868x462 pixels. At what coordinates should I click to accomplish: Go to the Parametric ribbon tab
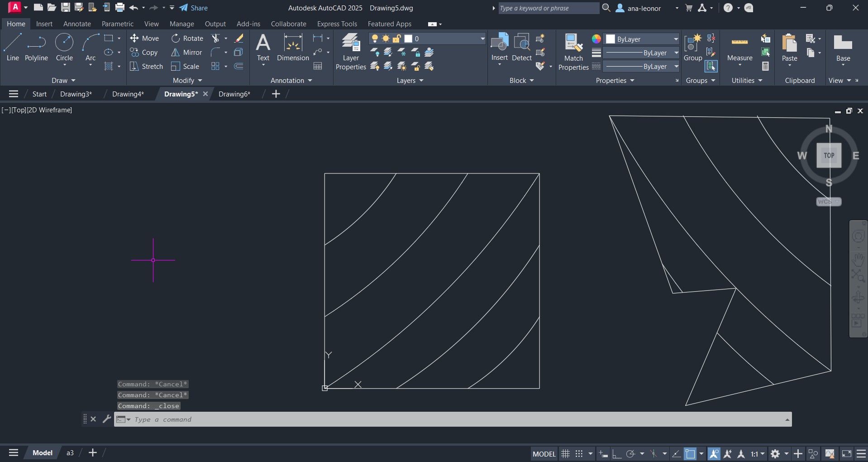click(118, 24)
